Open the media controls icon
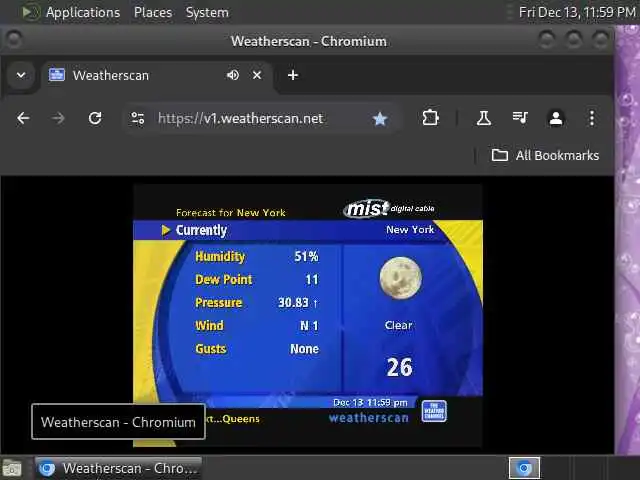Screen dimensions: 640x480 [520, 118]
